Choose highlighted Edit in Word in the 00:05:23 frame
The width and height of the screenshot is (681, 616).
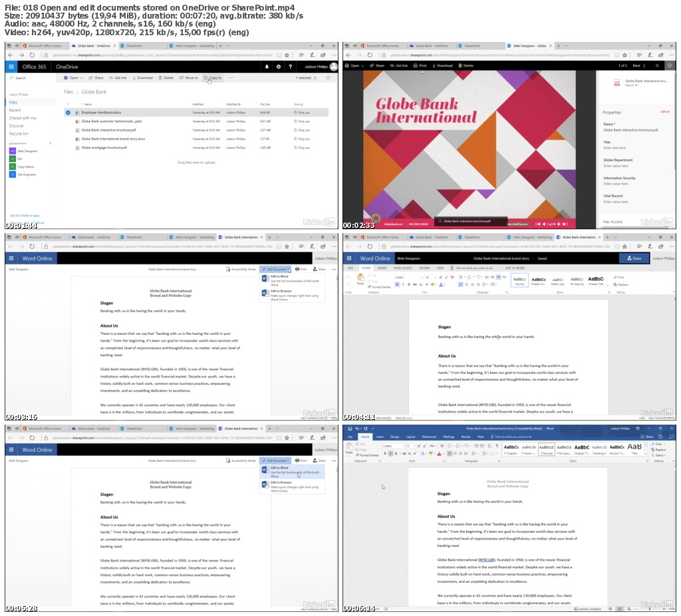[292, 472]
